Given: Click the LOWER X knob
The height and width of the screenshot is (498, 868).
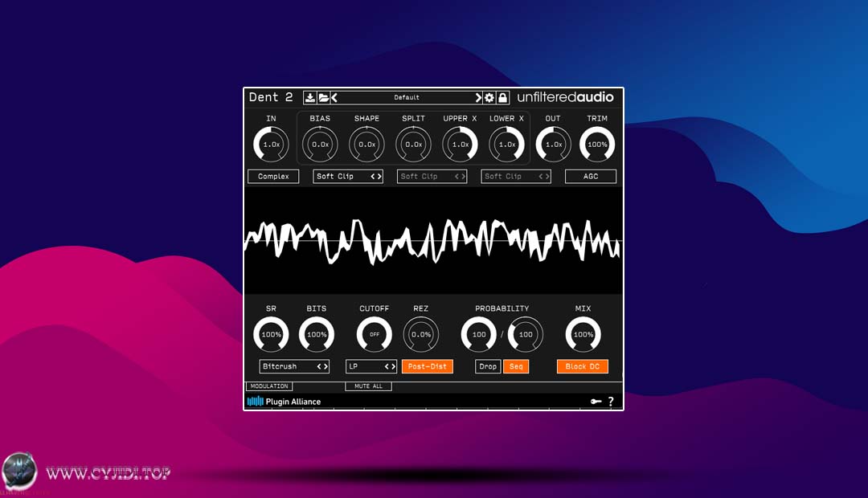Looking at the screenshot, I should click(507, 145).
